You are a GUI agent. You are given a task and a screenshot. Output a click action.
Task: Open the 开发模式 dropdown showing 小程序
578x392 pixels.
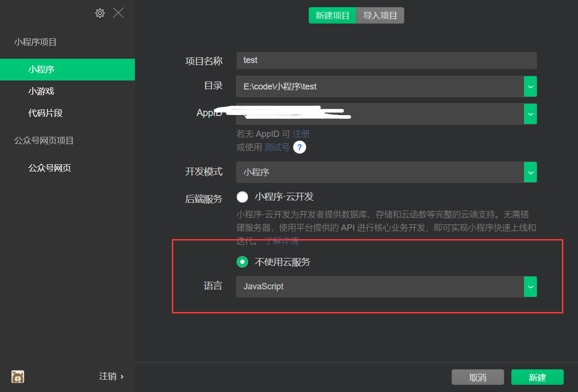click(530, 172)
